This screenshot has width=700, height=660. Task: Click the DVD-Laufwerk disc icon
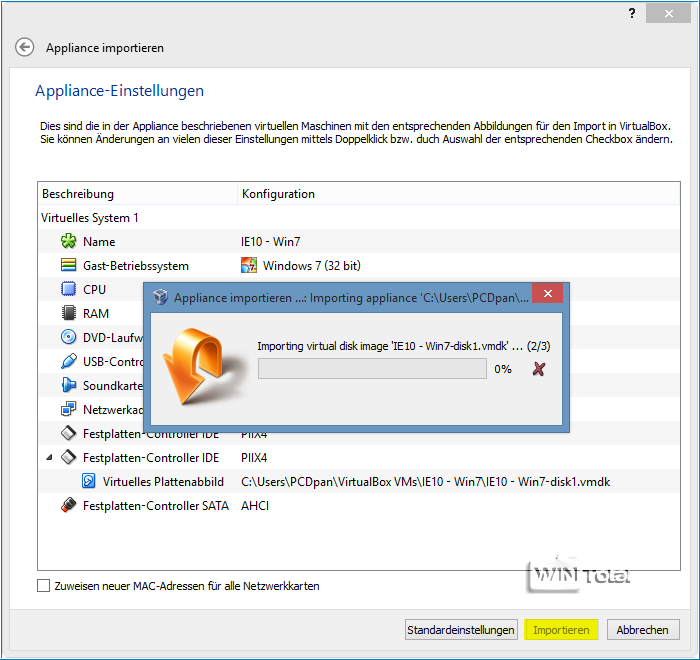(x=68, y=337)
